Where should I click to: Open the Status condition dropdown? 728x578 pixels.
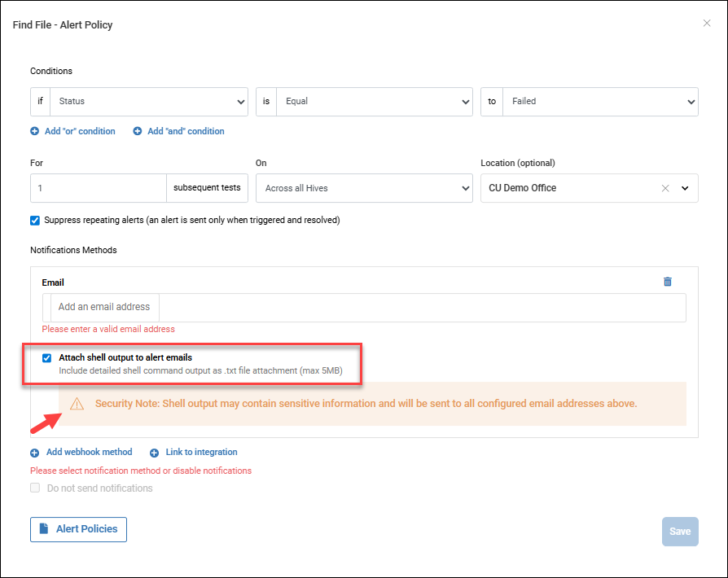(148, 102)
